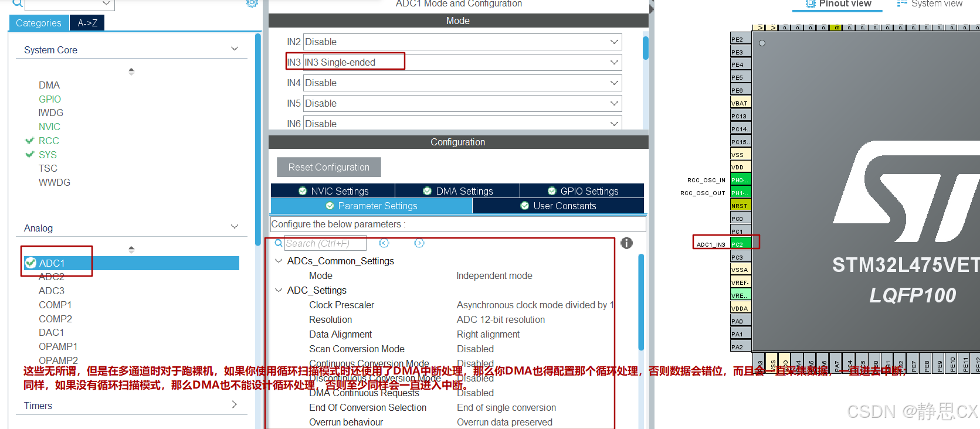Click the Mode panel vertical scrollbar

pyautogui.click(x=646, y=48)
